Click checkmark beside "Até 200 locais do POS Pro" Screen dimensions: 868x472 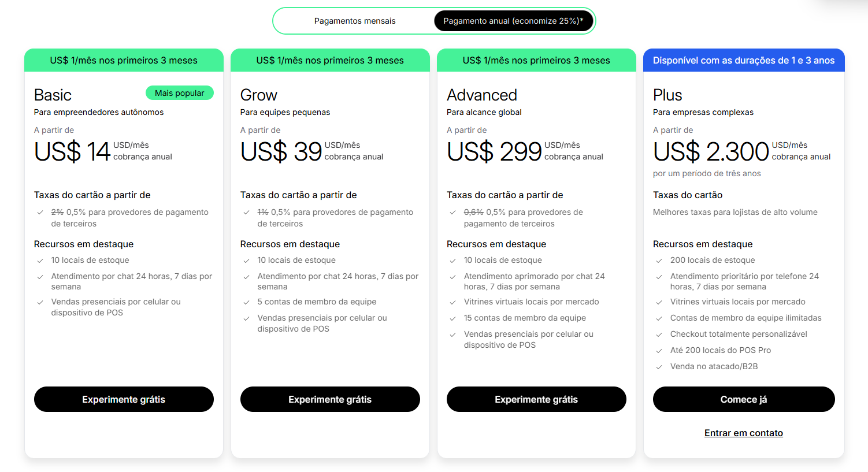[x=659, y=350]
